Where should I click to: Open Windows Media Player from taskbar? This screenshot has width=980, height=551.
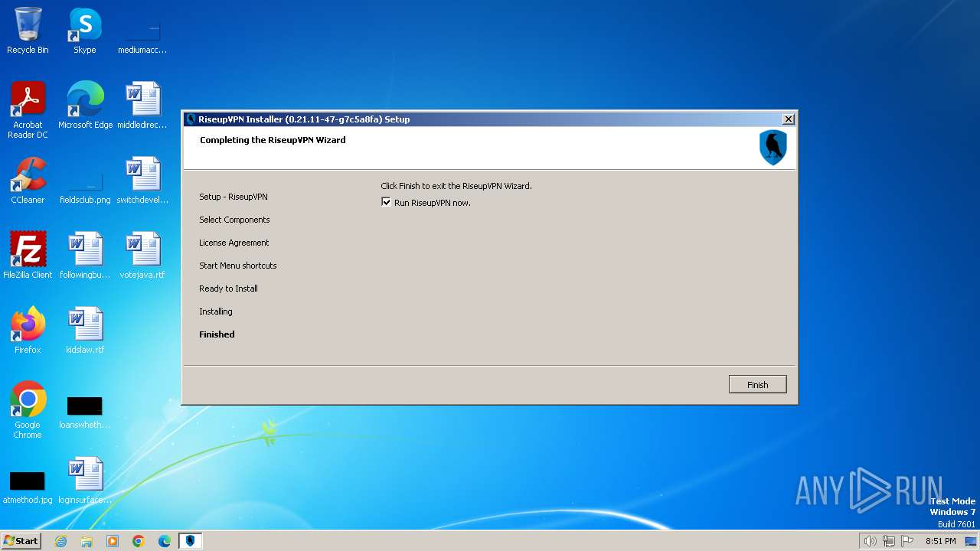pyautogui.click(x=113, y=541)
